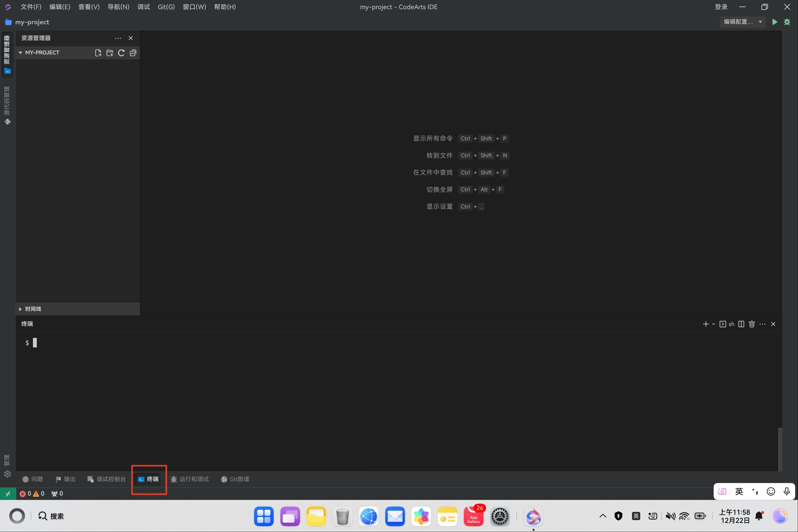This screenshot has height=532, width=798.
Task: Toggle source control side panel
Action: [x=7, y=105]
